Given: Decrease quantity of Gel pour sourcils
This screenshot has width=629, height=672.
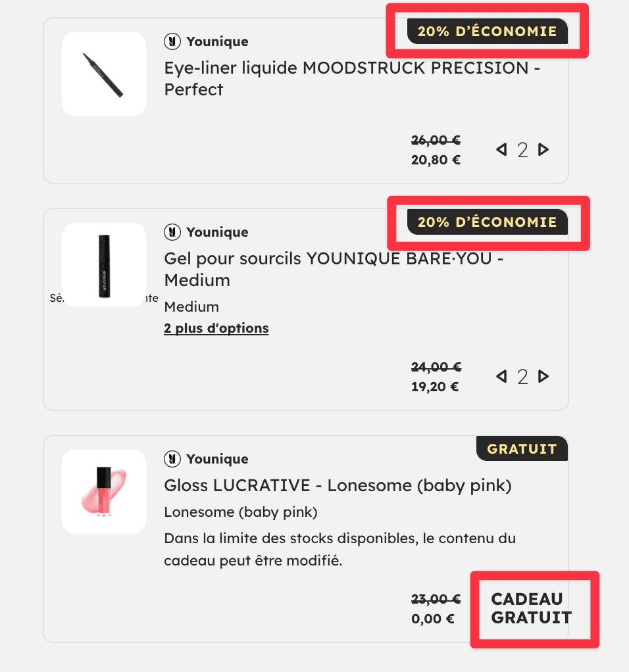Looking at the screenshot, I should click(501, 377).
